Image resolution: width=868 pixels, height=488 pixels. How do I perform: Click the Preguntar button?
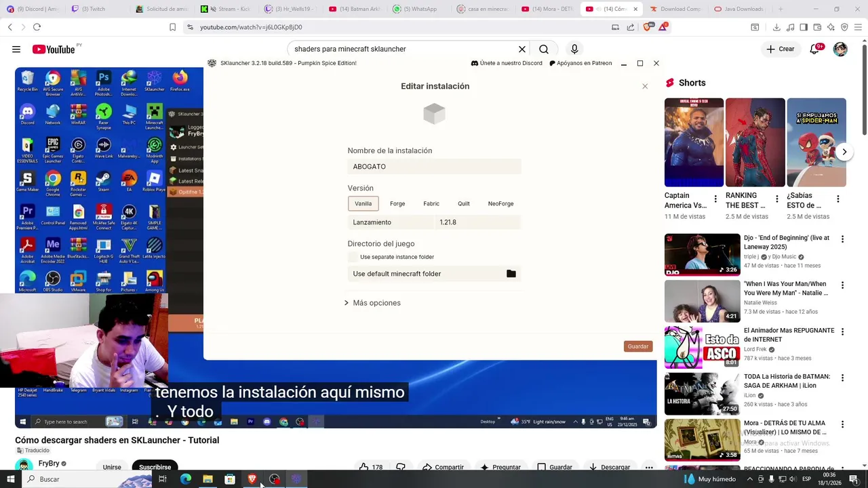500,467
